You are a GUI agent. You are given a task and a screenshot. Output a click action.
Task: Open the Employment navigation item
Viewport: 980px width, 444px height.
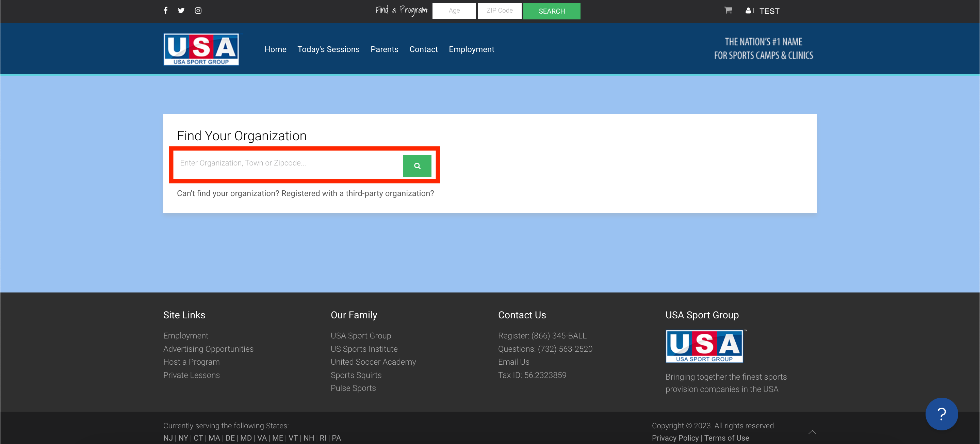pos(471,49)
